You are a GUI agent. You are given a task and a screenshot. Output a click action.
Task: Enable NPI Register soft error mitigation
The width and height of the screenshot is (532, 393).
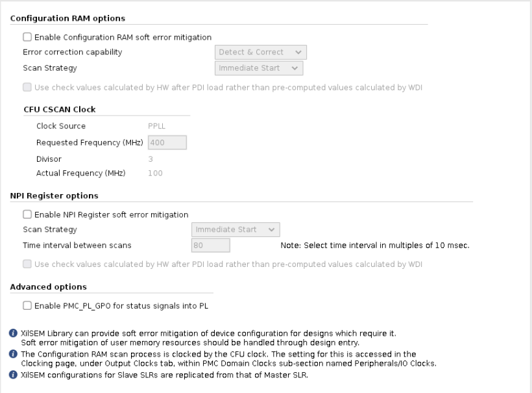(x=27, y=214)
